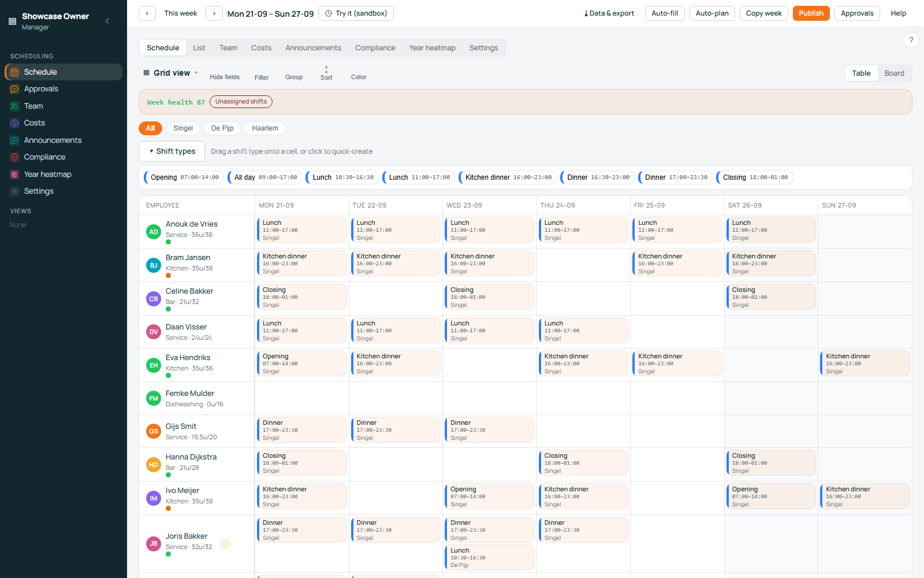Screen dimensions: 924x578
Task: Switch to the Costs tab
Action: [261, 48]
